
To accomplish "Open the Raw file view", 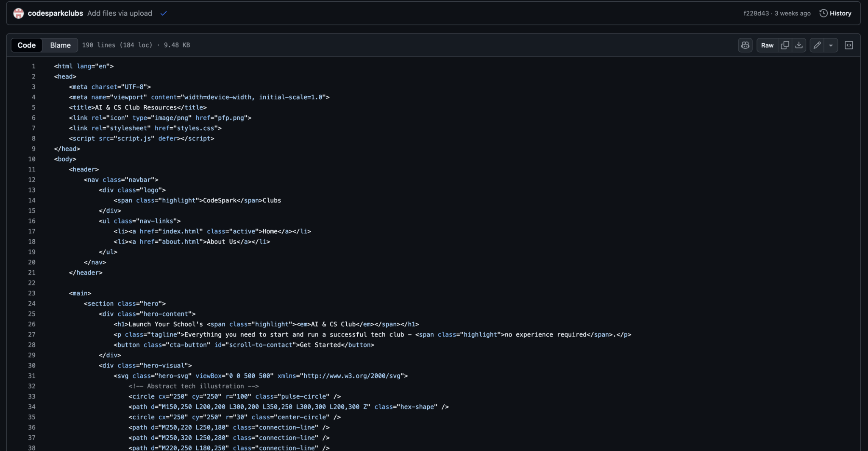I will click(x=767, y=45).
